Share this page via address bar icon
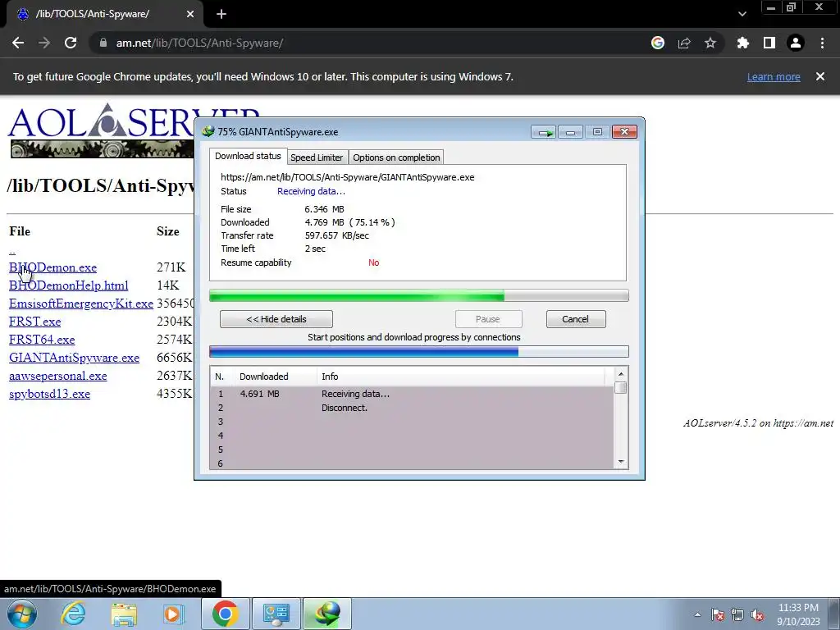840x630 pixels. [x=684, y=43]
